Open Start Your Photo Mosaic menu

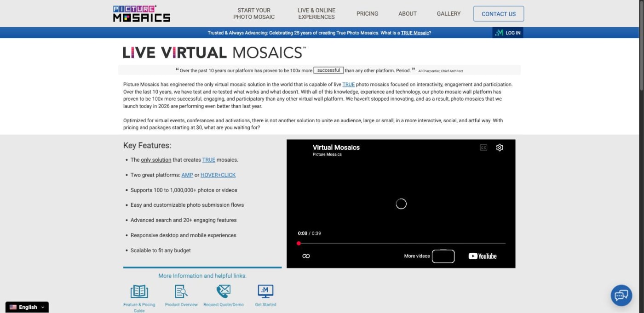pos(254,14)
